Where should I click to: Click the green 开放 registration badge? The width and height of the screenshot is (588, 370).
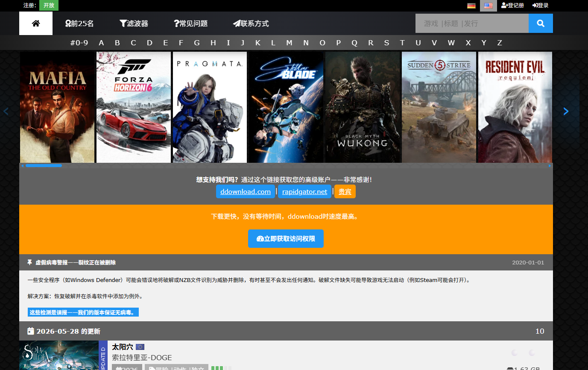point(49,5)
